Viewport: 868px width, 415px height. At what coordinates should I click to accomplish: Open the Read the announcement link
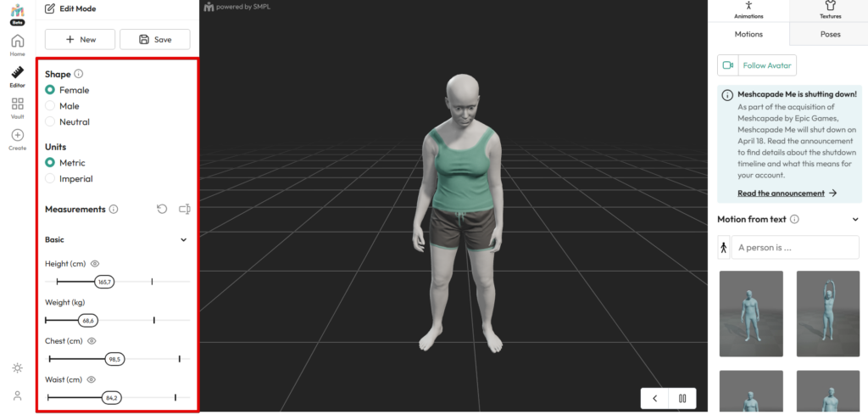point(781,193)
